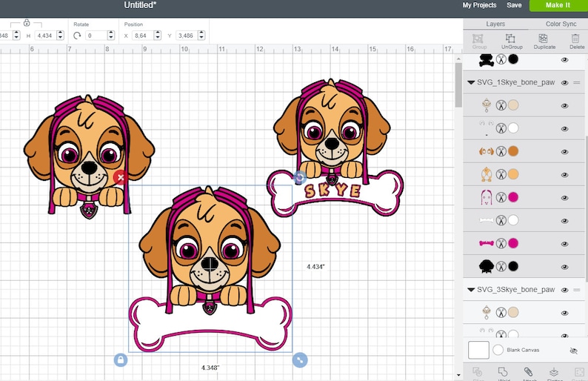Click the rotate arrow icon beside Rotate field
588x381 pixels.
(77, 36)
